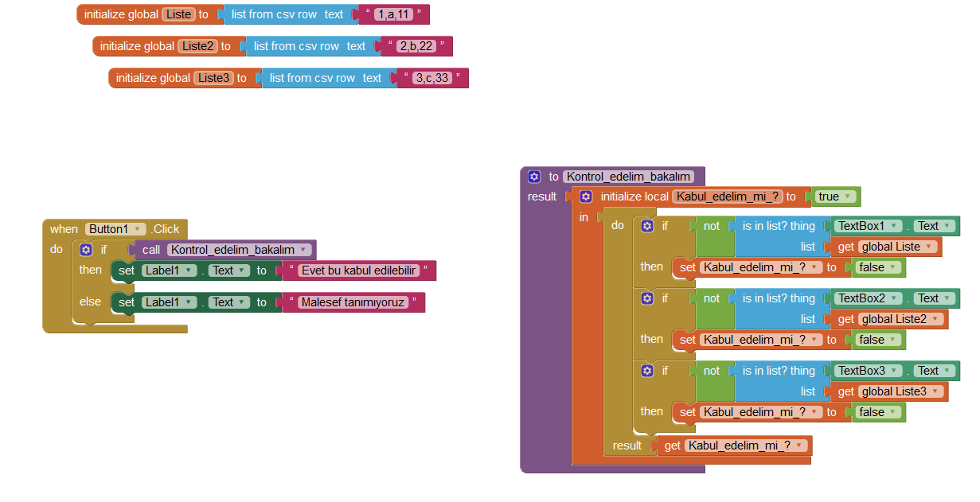Open the true value dropdown
The image size is (980, 502).
835,197
